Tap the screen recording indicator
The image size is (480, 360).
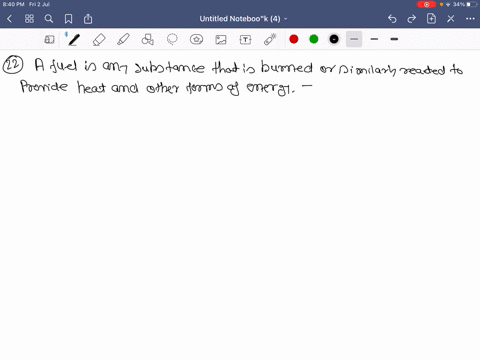[426, 4]
